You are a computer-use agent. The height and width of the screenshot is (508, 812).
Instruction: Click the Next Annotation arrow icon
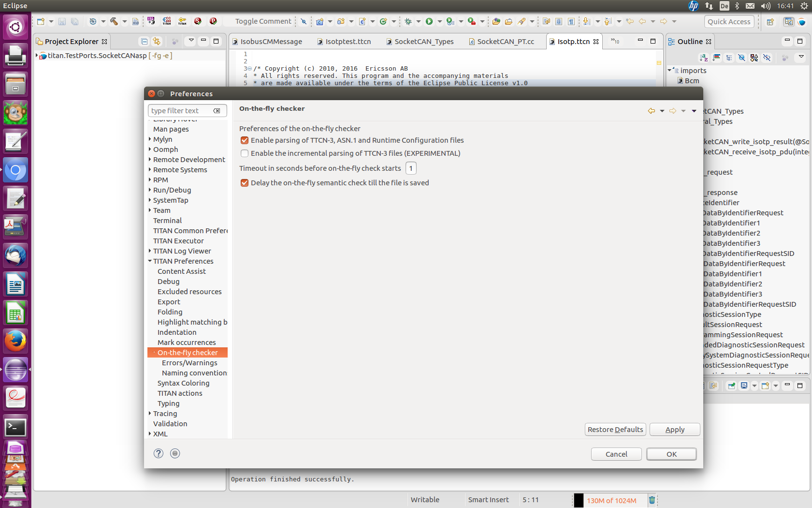coord(586,21)
